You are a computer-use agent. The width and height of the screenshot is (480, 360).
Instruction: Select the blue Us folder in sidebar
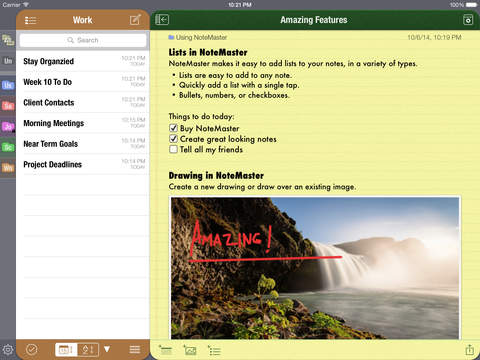(x=8, y=85)
